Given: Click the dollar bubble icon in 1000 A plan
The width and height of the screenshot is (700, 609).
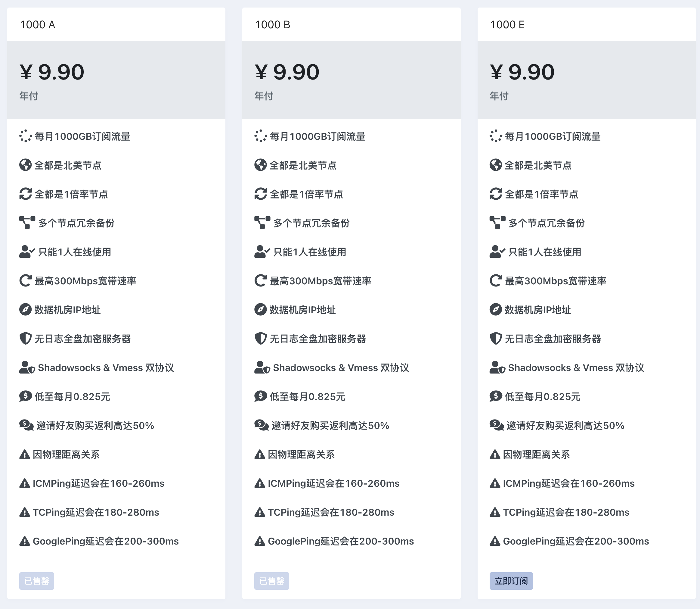Looking at the screenshot, I should [x=26, y=396].
